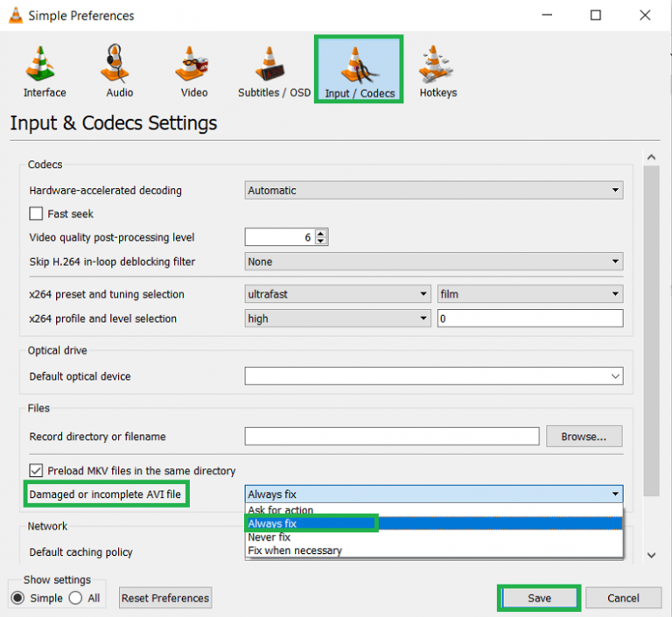This screenshot has width=672, height=617.
Task: Uncheck Preload MKV files in same directory
Action: coord(36,470)
